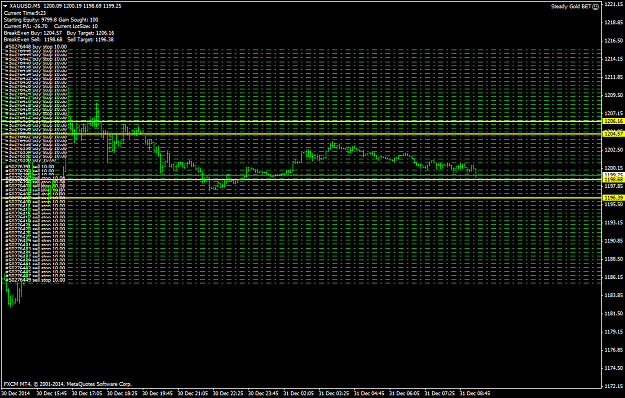This screenshot has width=625, height=398.
Task: Click the smiley icon beside Steady Gold BET
Action: 596,6
